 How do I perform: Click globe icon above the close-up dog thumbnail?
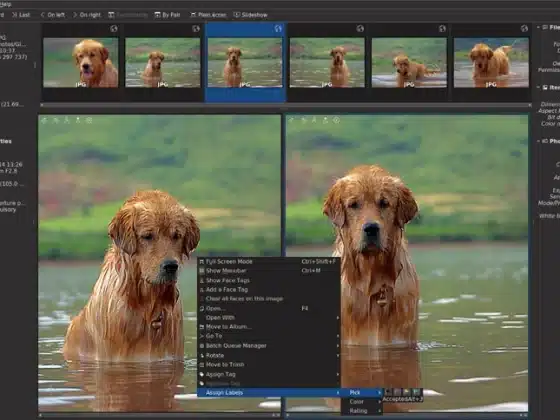point(114,29)
